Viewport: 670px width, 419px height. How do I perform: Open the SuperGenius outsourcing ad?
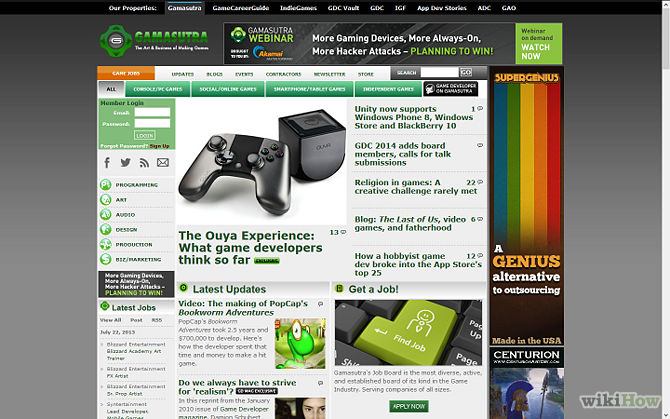click(526, 206)
